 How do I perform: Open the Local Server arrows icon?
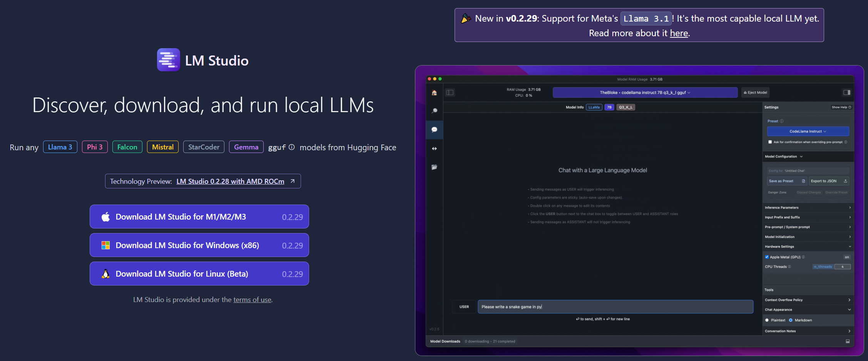434,148
